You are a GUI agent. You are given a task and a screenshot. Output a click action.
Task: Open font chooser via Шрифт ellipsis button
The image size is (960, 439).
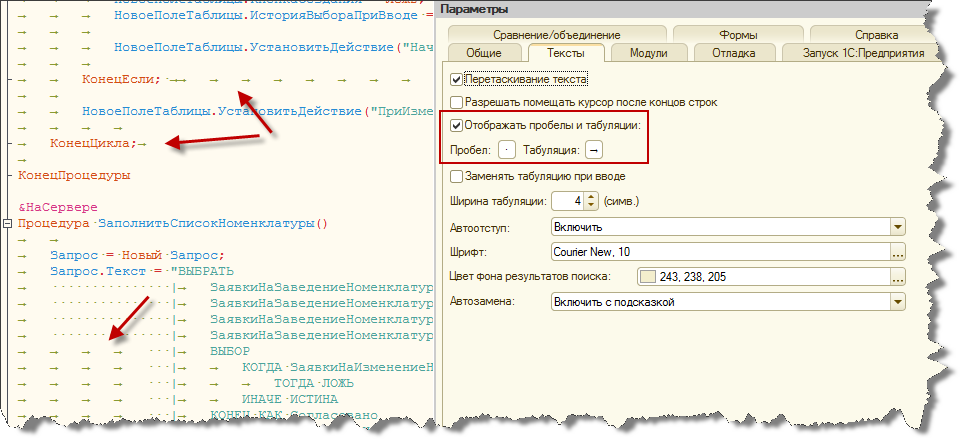tap(898, 252)
